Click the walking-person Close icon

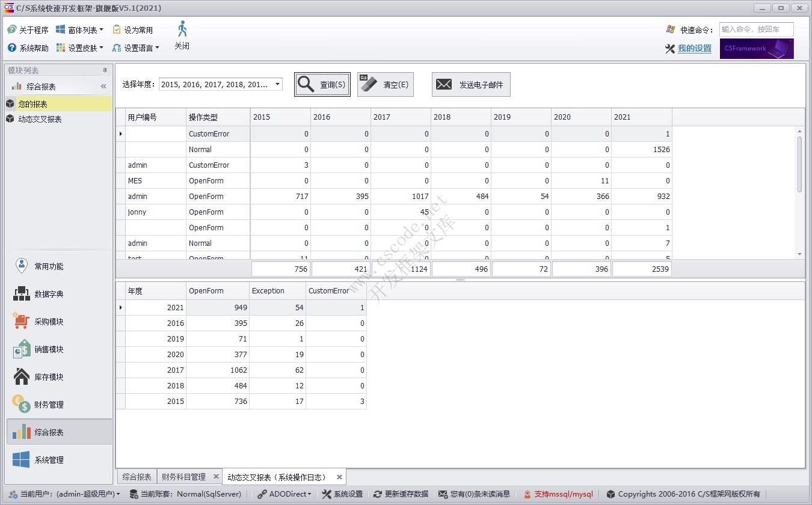click(x=182, y=30)
